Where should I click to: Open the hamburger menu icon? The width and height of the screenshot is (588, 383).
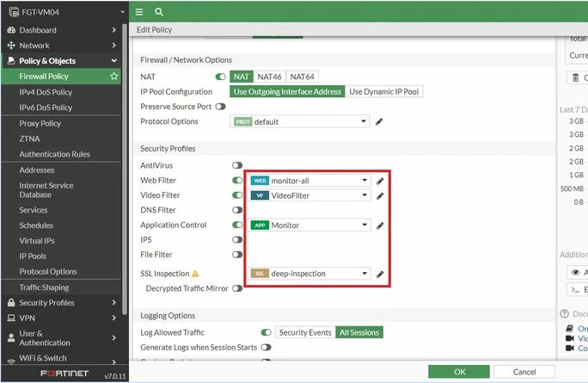point(139,12)
